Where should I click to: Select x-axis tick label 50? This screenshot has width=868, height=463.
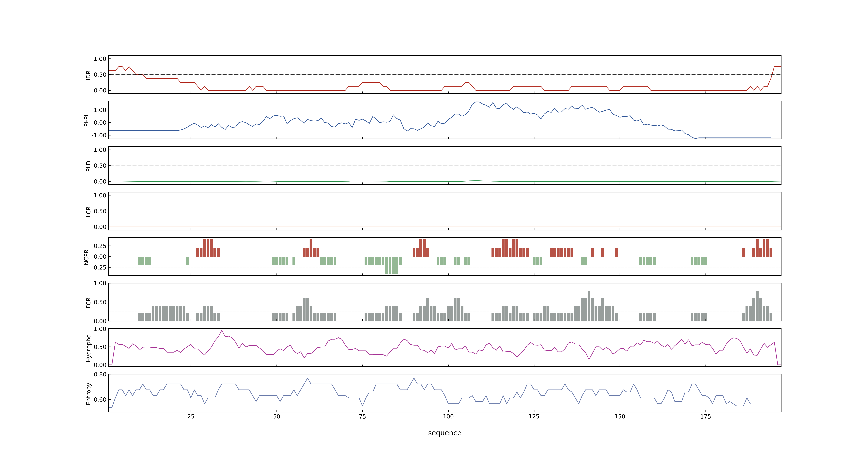277,416
